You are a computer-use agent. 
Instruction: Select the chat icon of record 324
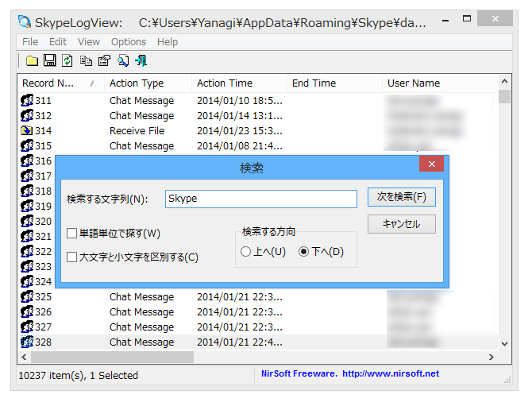[27, 281]
